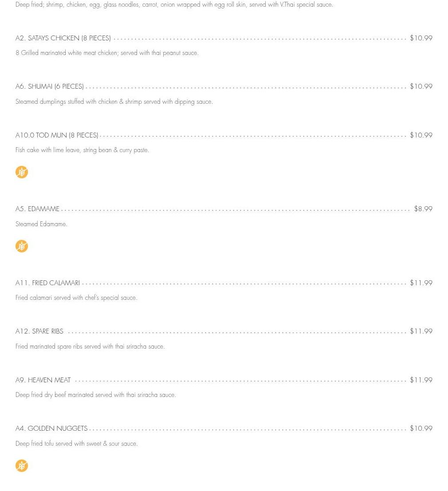This screenshot has width=448, height=491.
Task: Click the $11.99 price of Heaven Meat
Action: pyautogui.click(x=421, y=380)
